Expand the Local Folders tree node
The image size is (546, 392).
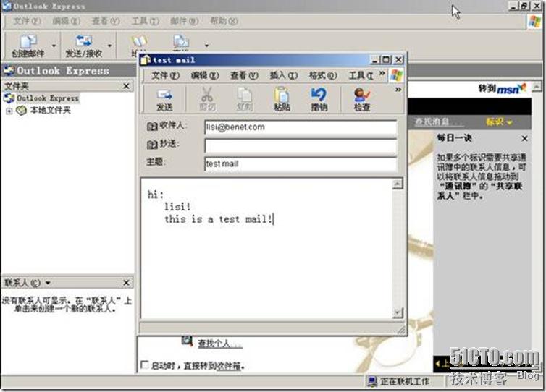[9, 111]
